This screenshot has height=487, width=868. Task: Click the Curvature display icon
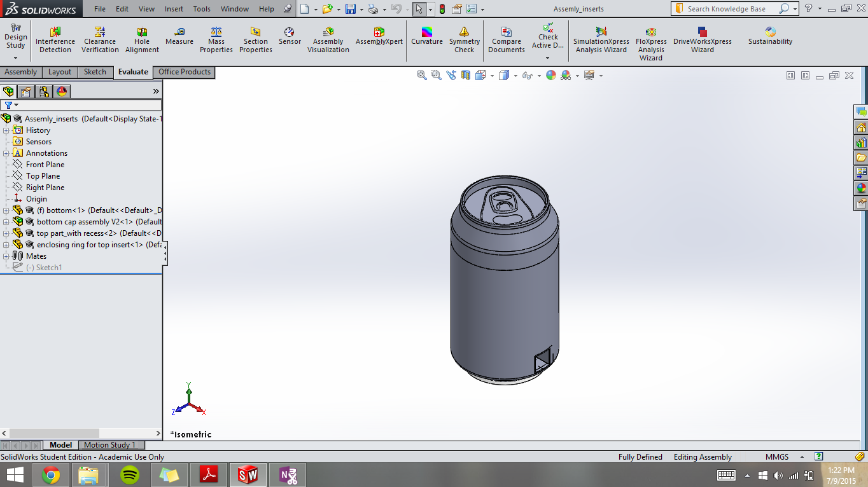pos(426,36)
